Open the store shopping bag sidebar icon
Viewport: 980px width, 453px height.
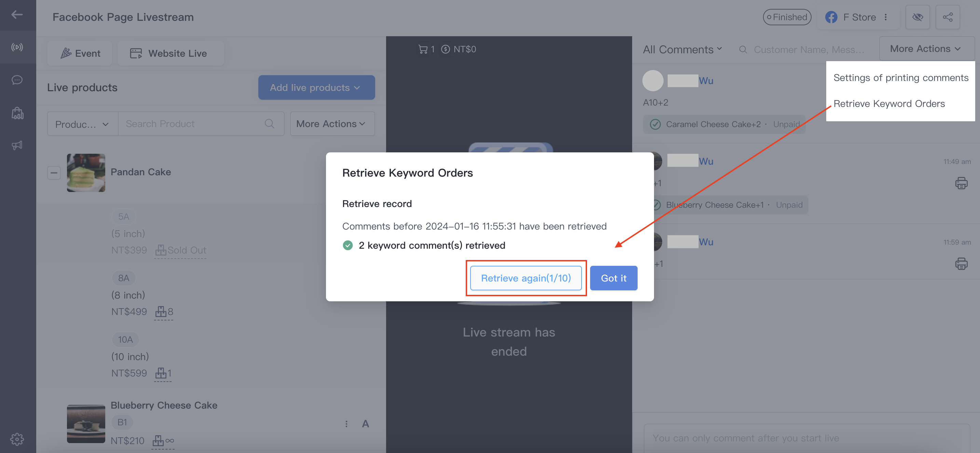[x=17, y=113]
